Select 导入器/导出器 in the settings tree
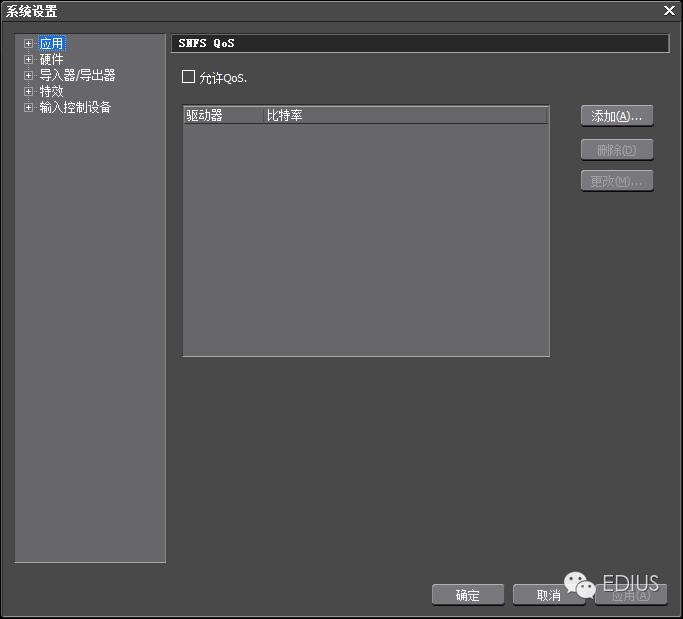 [77, 75]
